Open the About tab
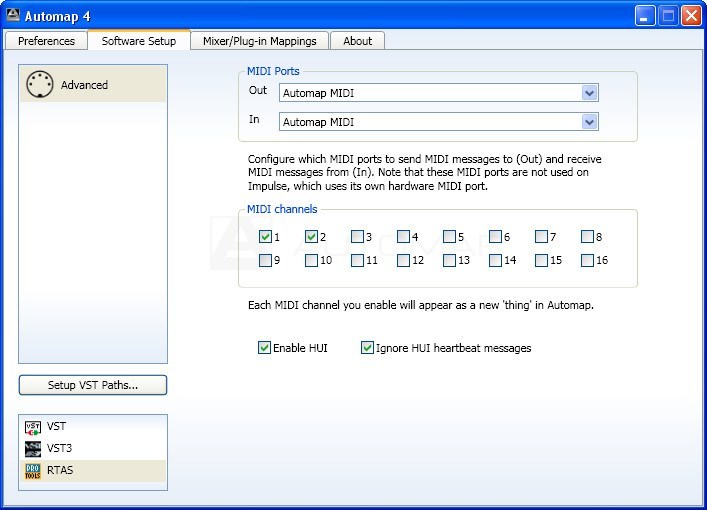The image size is (707, 510). (x=358, y=41)
